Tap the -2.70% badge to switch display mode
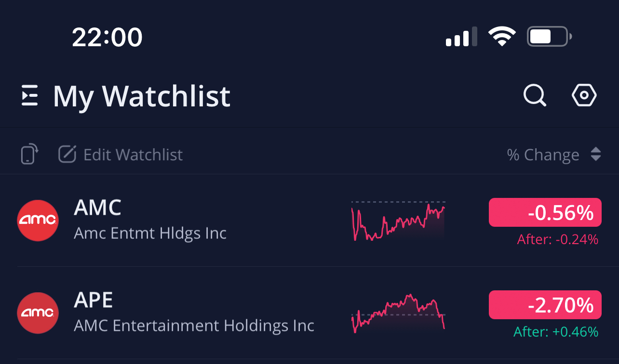The width and height of the screenshot is (619, 364). point(545,305)
